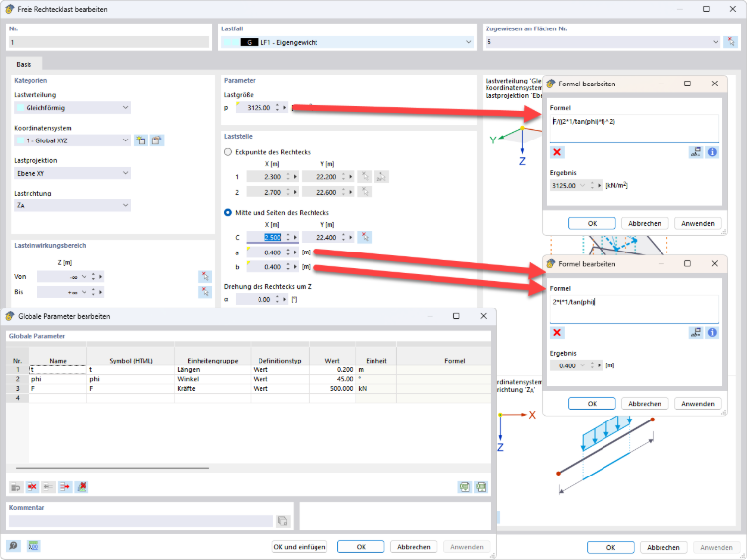Click formula text 2*t*1/tan(phi)
The image size is (747, 560).
tap(574, 302)
